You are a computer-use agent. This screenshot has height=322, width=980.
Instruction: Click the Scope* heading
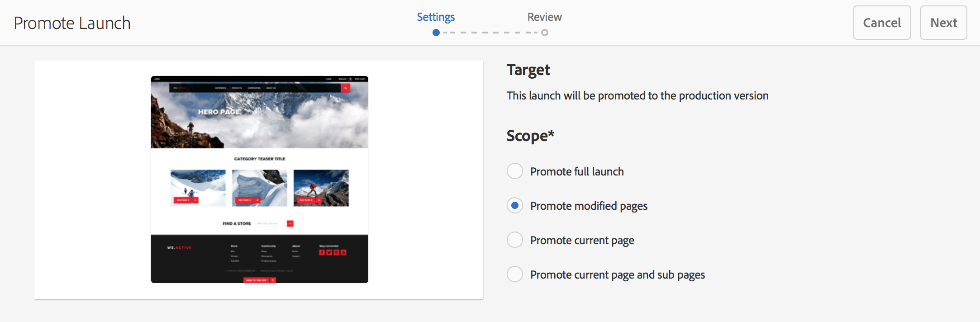point(530,136)
